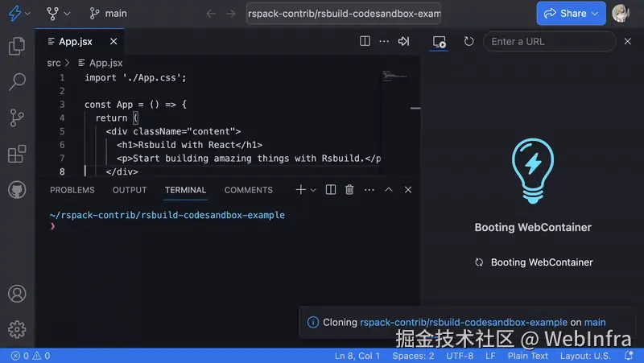Switch to the OUTPUT tab
The image size is (644, 363).
(130, 190)
